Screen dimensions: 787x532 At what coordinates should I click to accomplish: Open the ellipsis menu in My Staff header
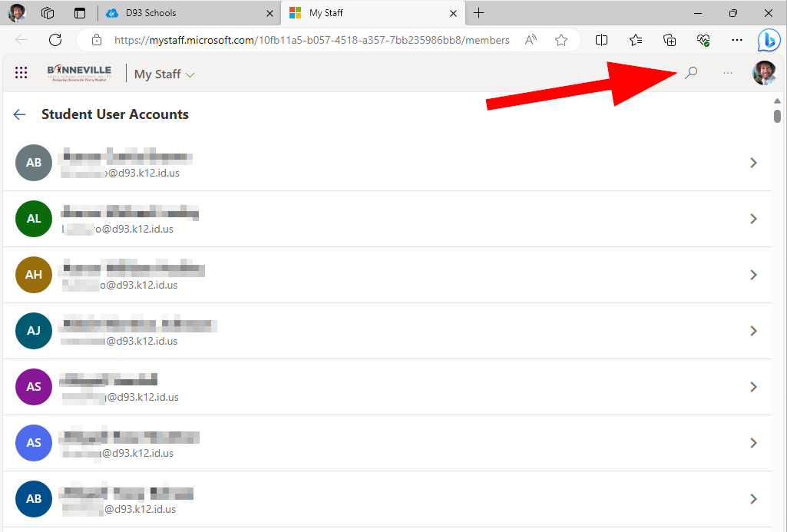727,72
